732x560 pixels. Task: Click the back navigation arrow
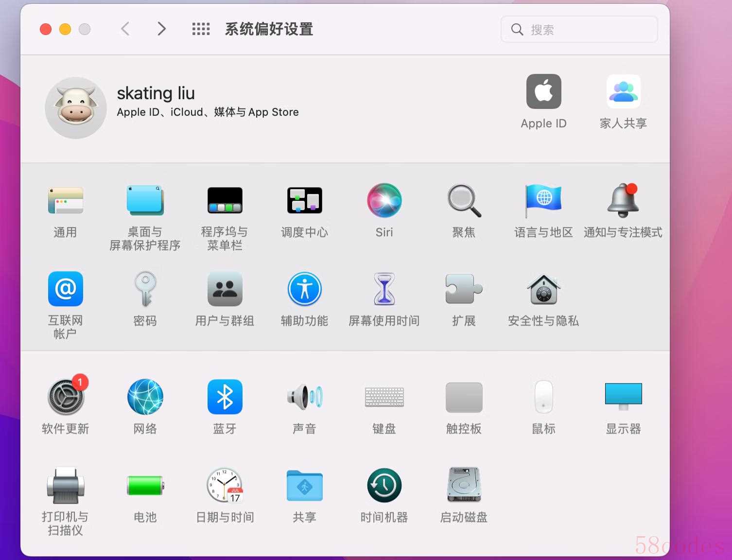coord(125,29)
